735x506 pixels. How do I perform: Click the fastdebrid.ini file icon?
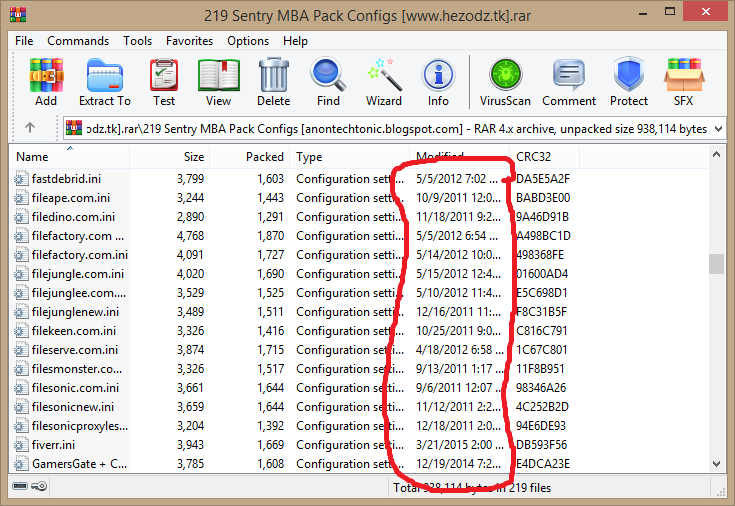click(x=21, y=179)
